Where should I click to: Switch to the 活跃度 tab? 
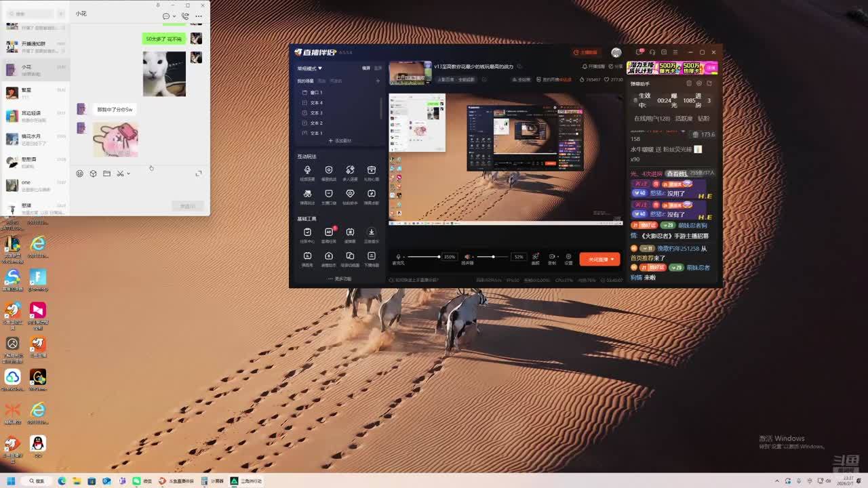point(683,119)
